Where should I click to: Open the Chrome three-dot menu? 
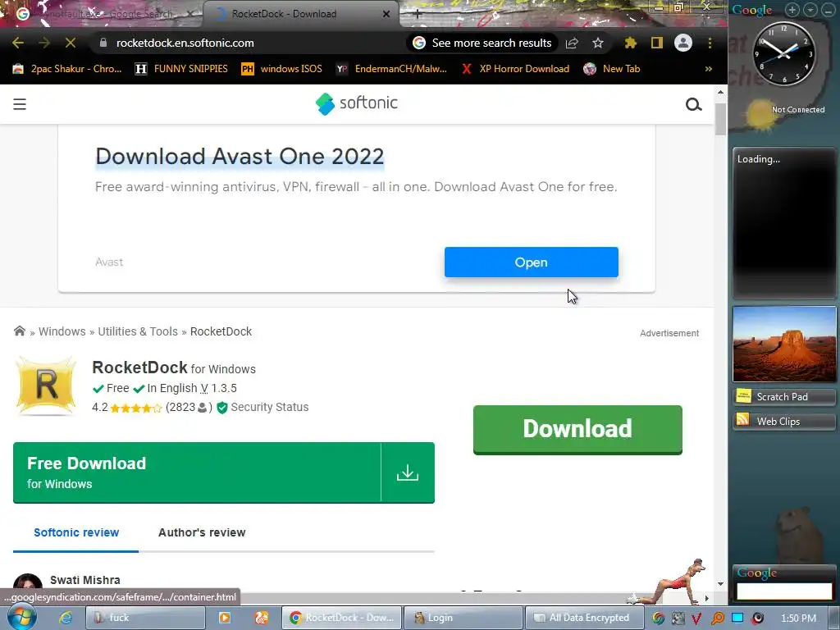tap(710, 43)
